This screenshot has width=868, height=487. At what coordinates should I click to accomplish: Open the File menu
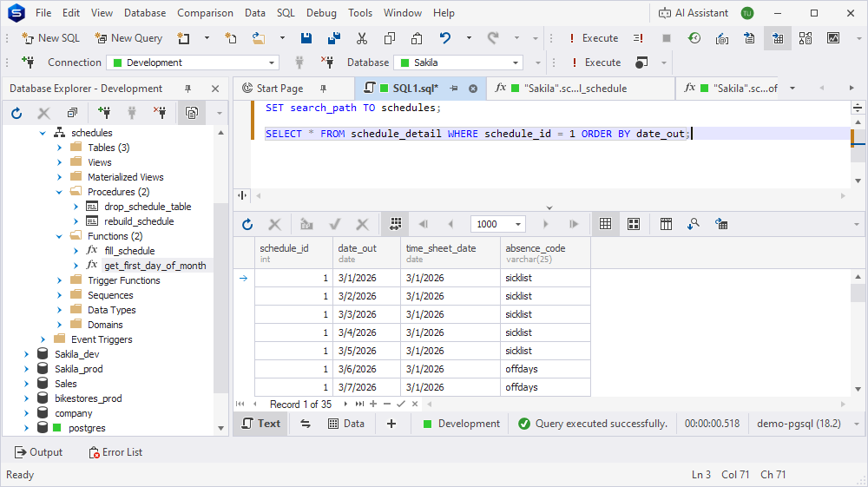point(43,13)
